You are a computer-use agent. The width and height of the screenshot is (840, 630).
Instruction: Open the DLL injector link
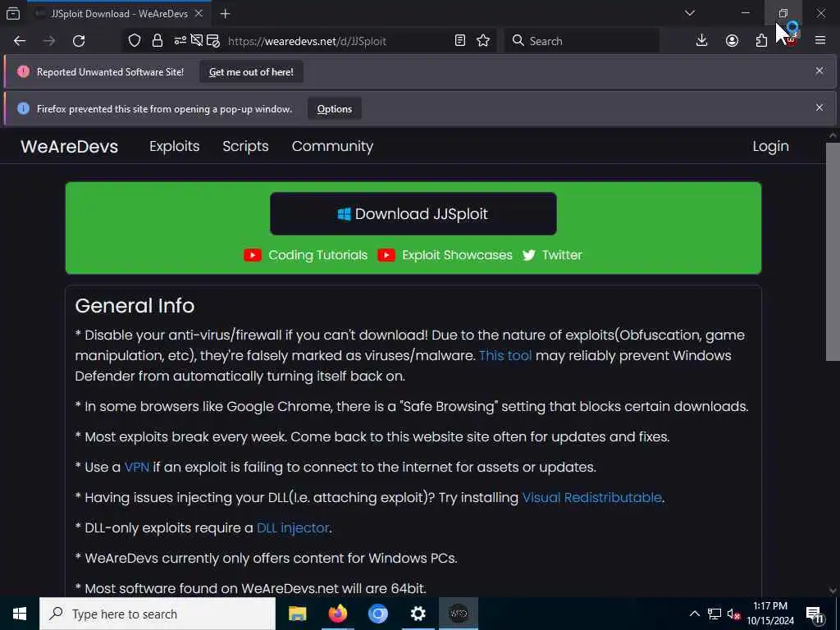coord(293,528)
